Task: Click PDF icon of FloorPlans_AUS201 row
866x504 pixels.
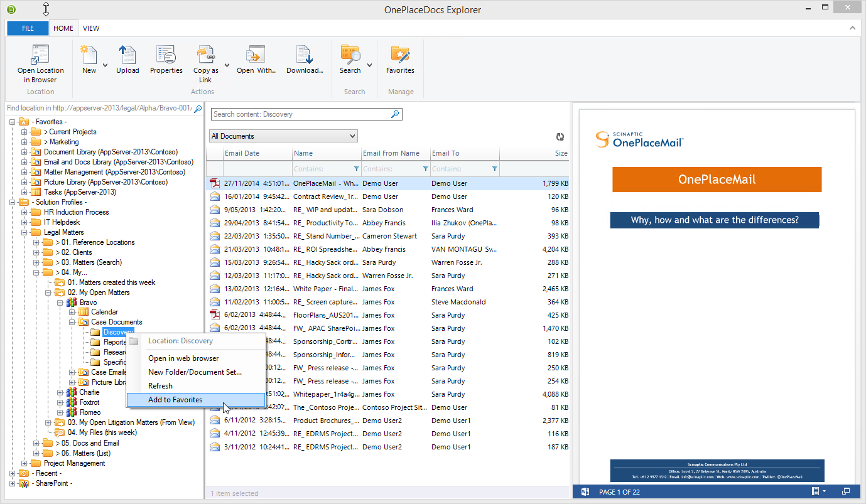Action: 215,315
